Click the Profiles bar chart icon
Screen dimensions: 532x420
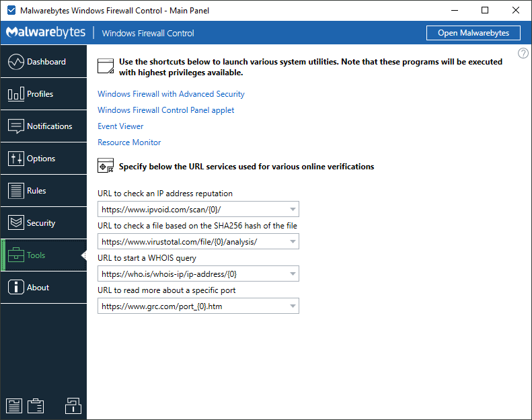[15, 94]
